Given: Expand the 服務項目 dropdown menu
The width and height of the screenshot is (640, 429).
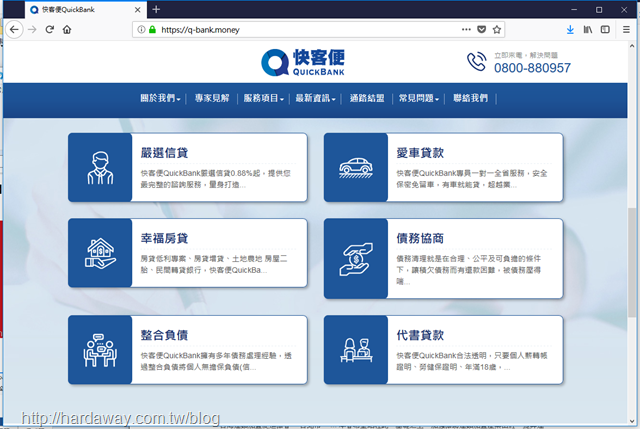Looking at the screenshot, I should 264,98.
